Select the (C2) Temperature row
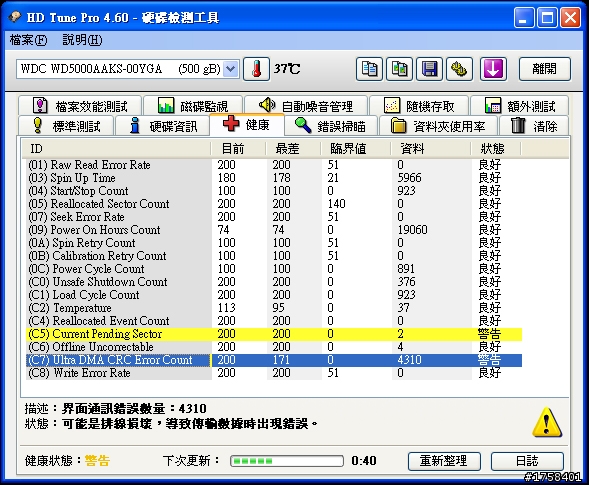 click(x=273, y=308)
